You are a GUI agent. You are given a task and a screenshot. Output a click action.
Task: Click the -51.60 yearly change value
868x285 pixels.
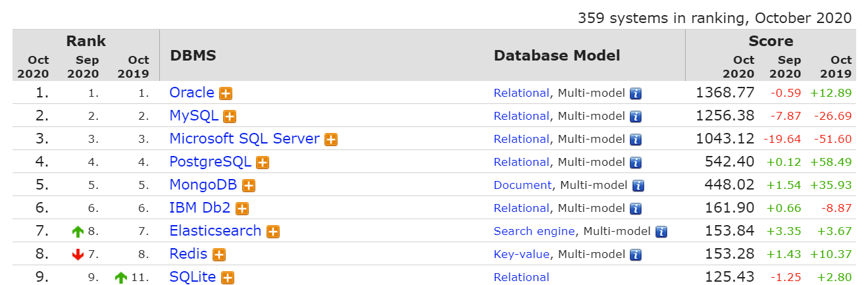point(833,140)
